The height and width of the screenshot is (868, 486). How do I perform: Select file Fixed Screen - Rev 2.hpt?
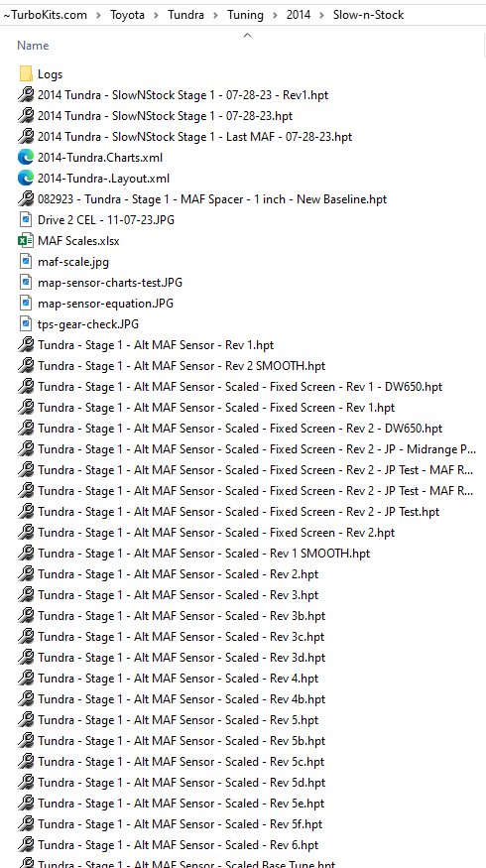click(216, 533)
